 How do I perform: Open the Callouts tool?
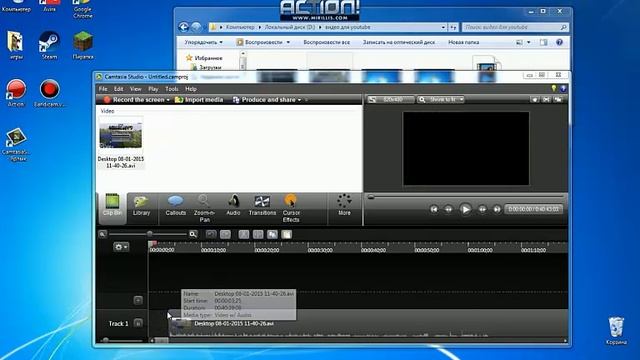point(176,205)
